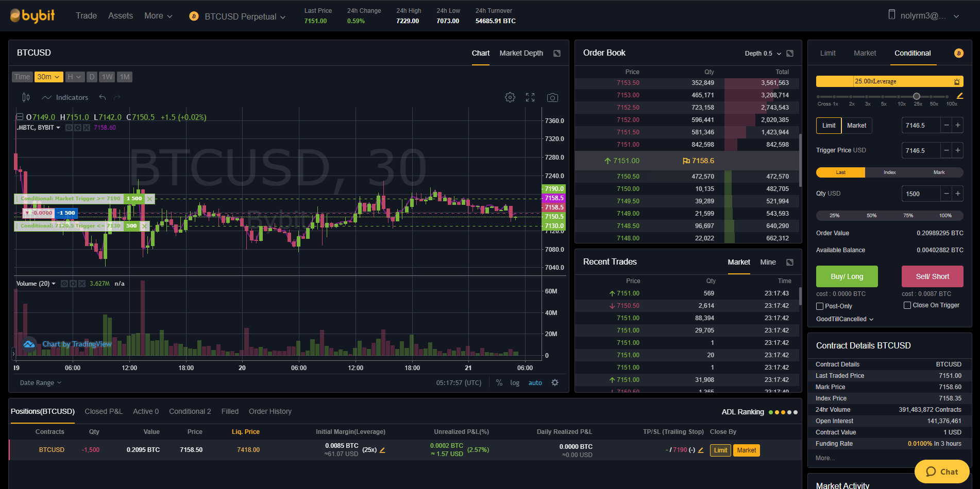Toggle percent scale on chart
980x489 pixels.
[x=499, y=382]
